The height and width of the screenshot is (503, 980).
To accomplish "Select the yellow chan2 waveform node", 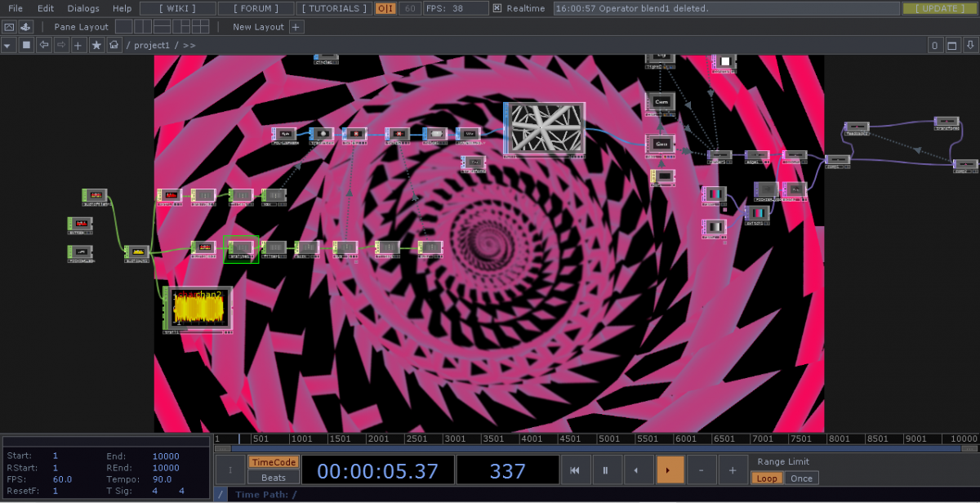I will [198, 310].
